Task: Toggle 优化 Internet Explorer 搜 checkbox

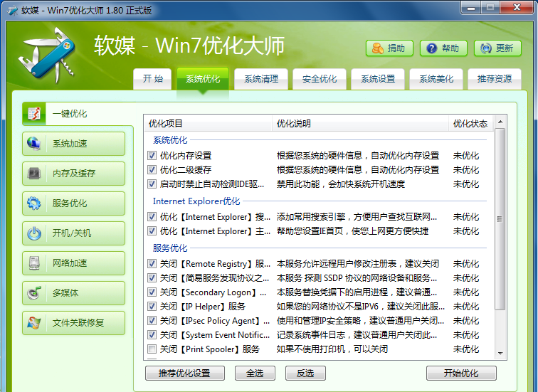Action: click(152, 217)
